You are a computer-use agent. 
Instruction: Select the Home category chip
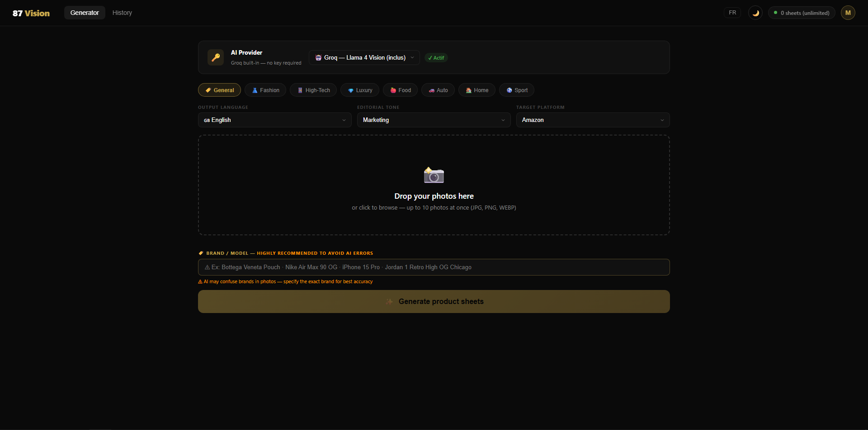tap(477, 90)
